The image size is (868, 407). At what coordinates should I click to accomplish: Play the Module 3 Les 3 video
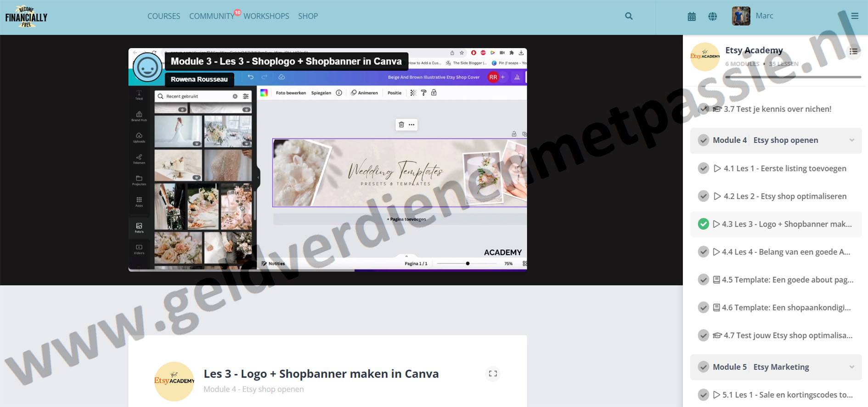[x=327, y=160]
